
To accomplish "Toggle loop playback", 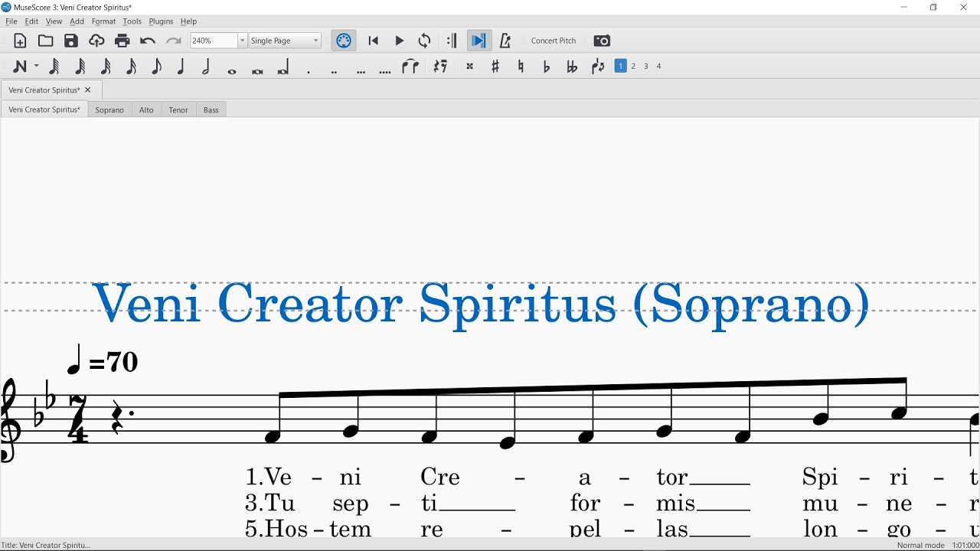I will point(425,41).
